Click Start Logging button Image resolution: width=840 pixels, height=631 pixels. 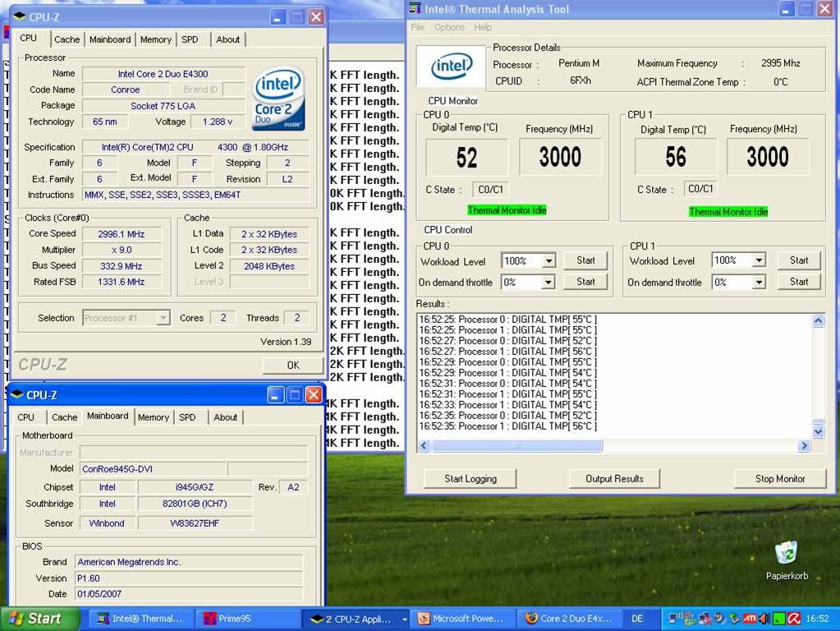click(x=470, y=479)
